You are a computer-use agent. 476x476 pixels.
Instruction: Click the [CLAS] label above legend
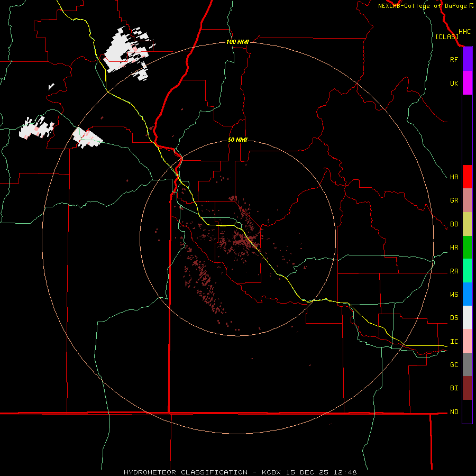(447, 36)
